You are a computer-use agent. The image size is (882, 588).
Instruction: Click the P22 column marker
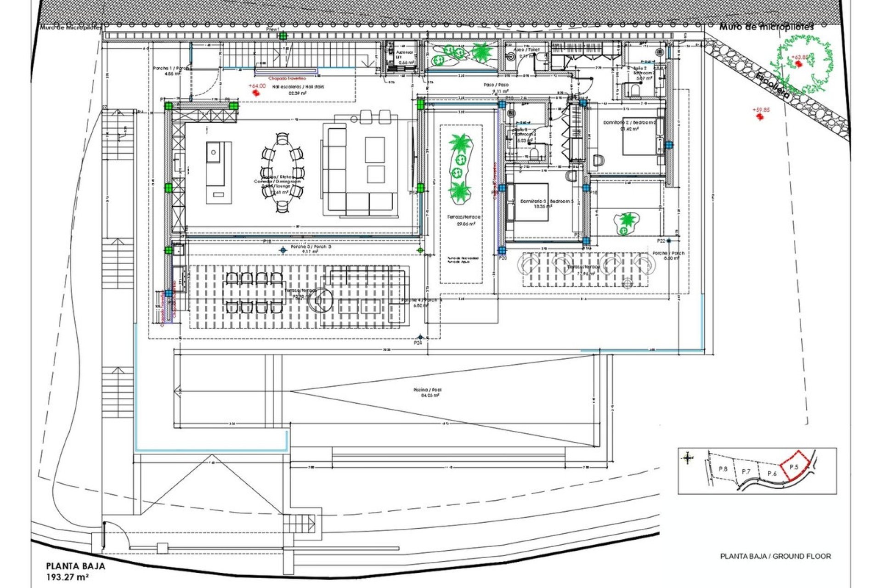(668, 241)
